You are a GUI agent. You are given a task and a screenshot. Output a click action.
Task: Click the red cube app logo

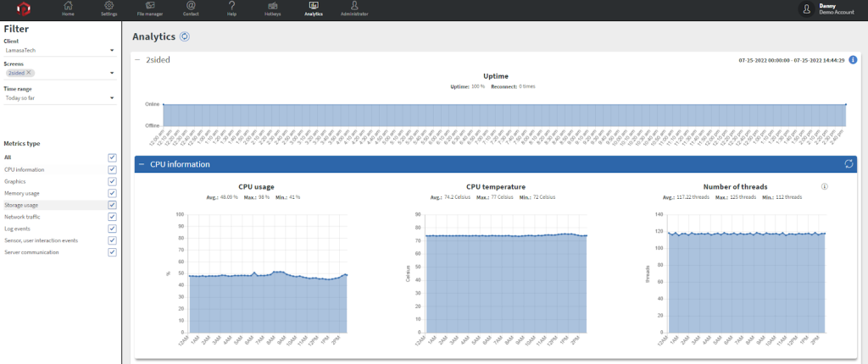pyautogui.click(x=23, y=8)
